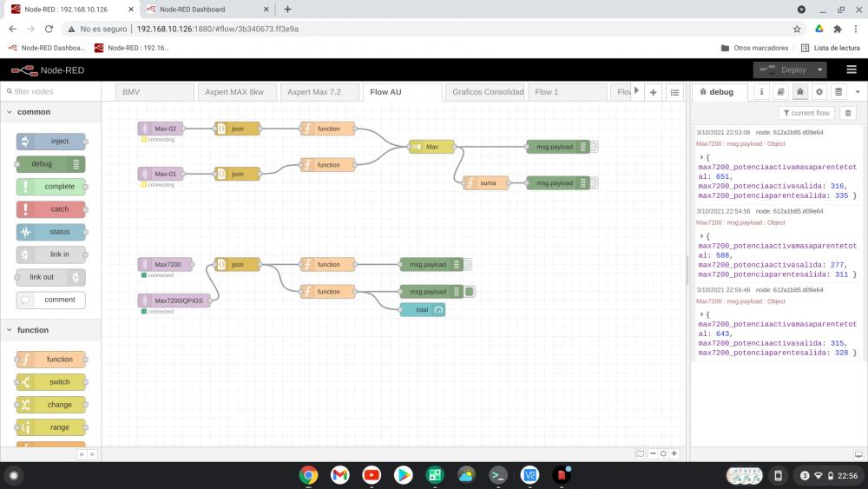Select the function palette node

pyautogui.click(x=51, y=360)
